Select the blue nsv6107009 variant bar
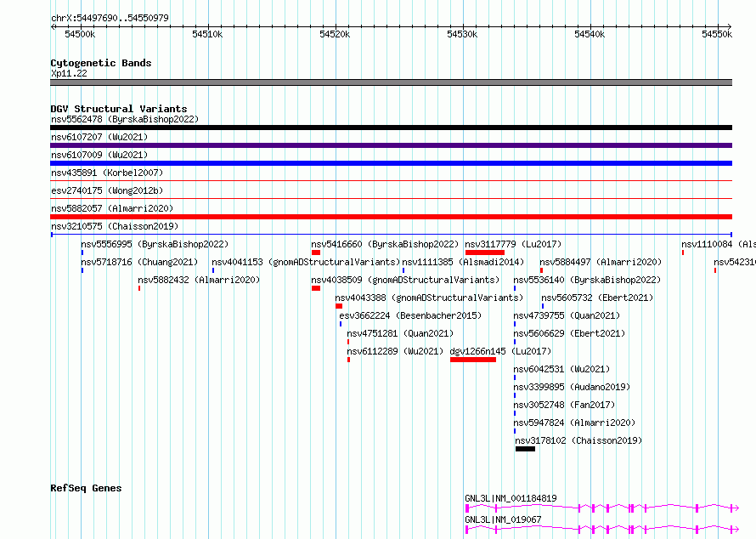Viewport: 756px width, 539px height. 391,163
